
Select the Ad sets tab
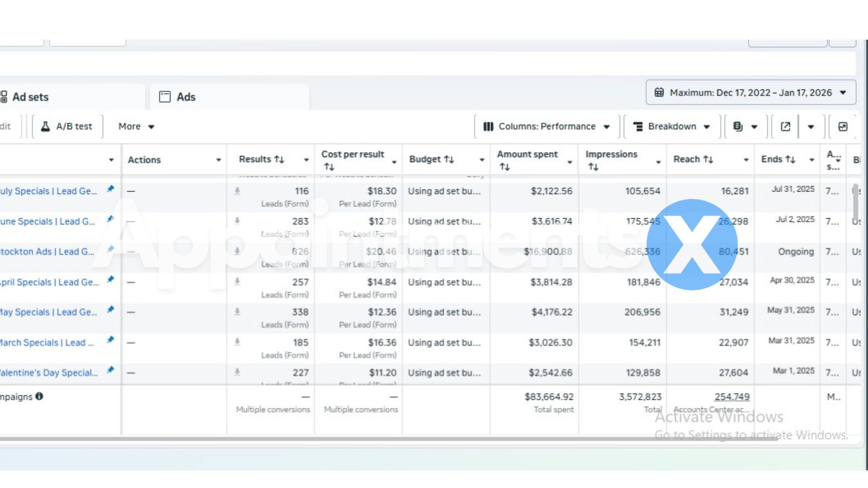(x=31, y=97)
